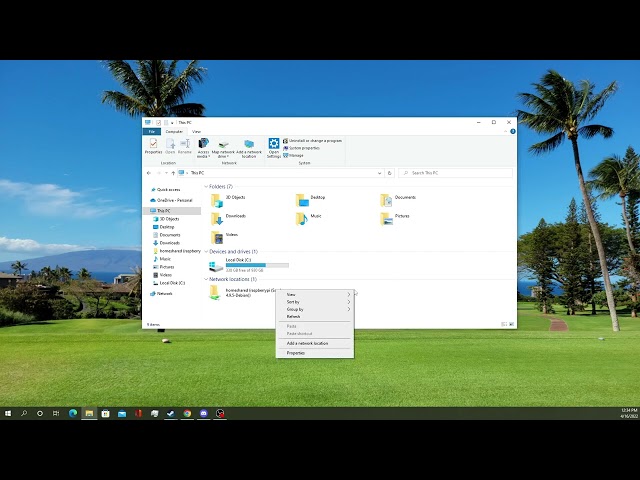The height and width of the screenshot is (480, 640).
Task: Open Microsoft Edge from the taskbar
Action: (73, 413)
